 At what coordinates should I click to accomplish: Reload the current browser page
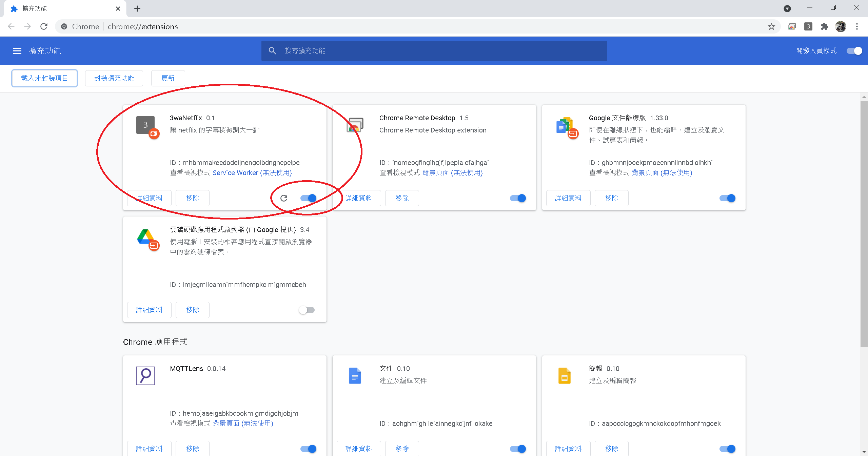44,26
